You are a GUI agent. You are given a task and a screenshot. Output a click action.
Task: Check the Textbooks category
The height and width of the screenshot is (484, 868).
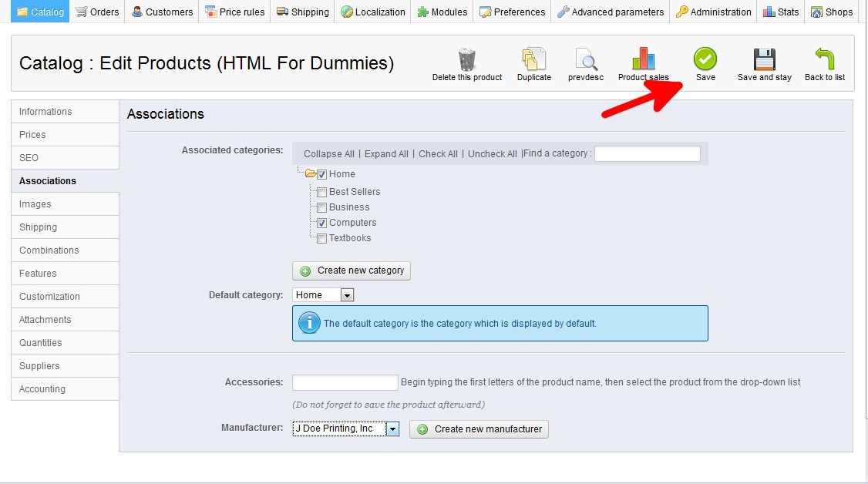click(x=321, y=238)
